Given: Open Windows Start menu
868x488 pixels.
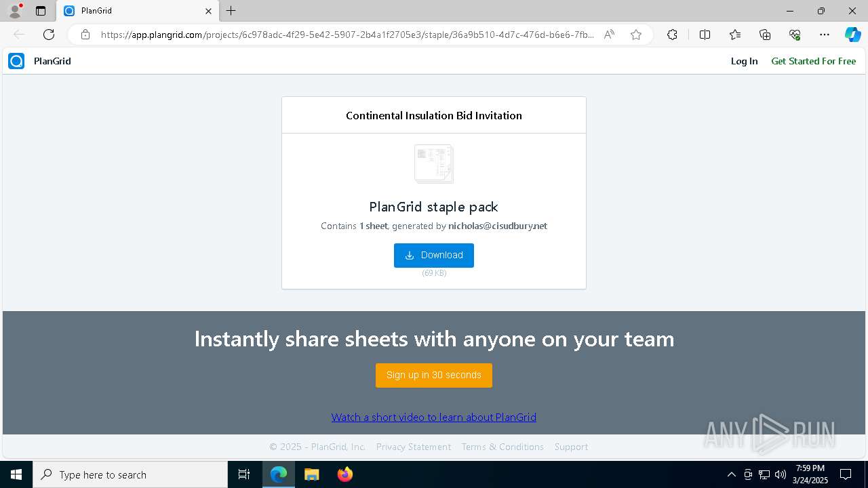Looking at the screenshot, I should coord(16,474).
